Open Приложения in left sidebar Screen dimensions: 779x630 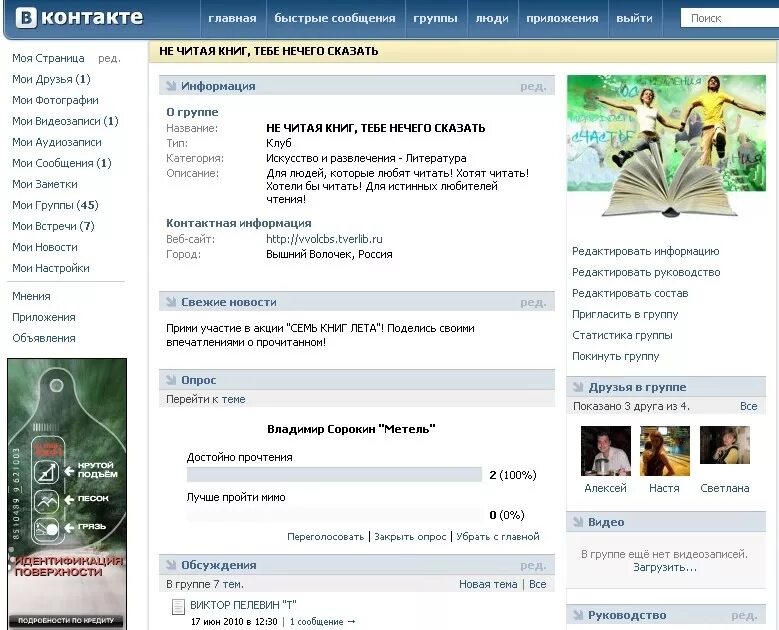[44, 317]
